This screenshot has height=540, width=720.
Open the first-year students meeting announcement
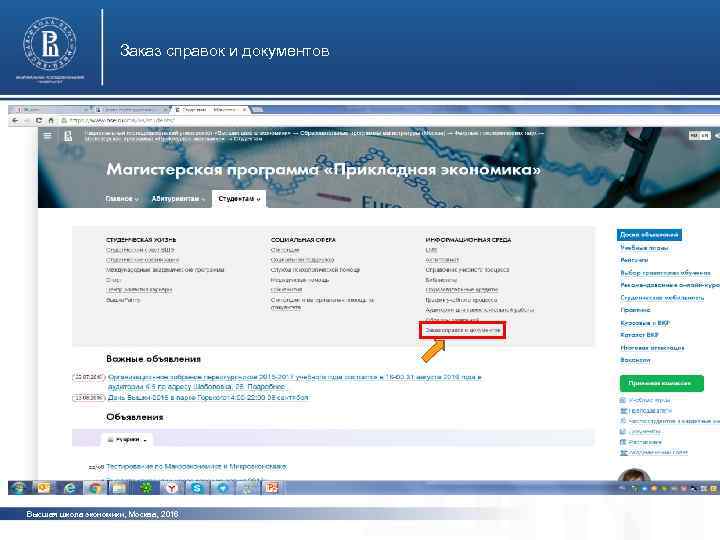(294, 382)
